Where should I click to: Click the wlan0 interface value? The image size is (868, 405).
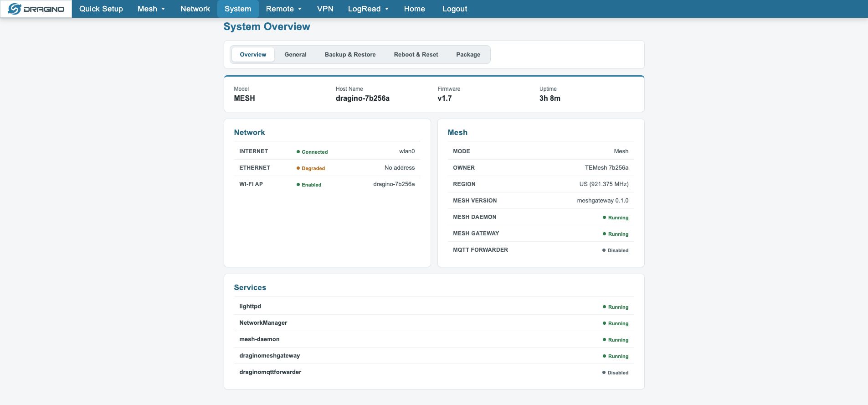pos(407,151)
